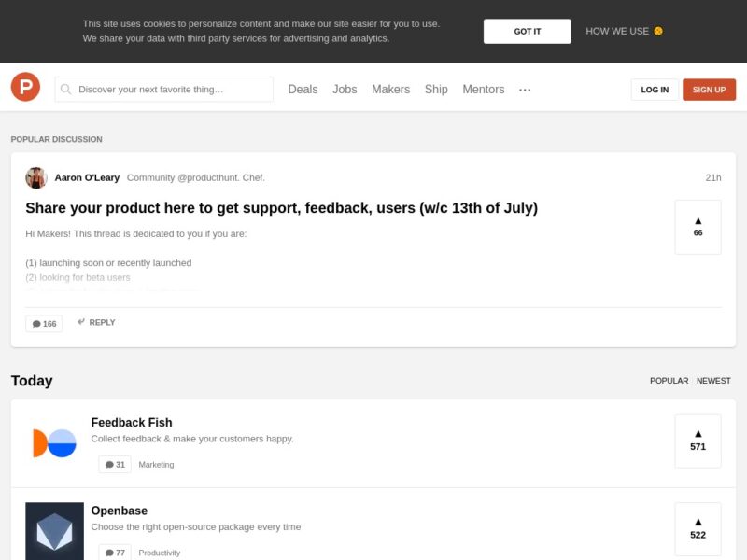The width and height of the screenshot is (747, 560).
Task: Upvote Feedback Fish with 571 votes
Action: 698,441
